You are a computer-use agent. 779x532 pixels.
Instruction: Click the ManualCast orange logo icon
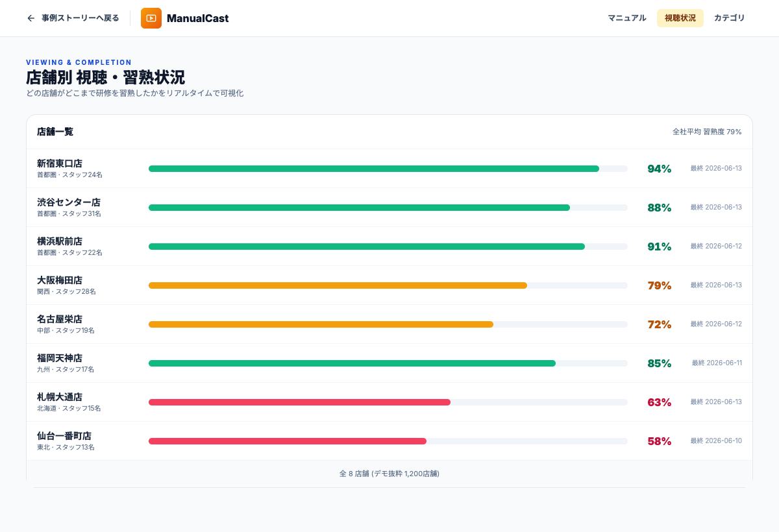coord(151,18)
